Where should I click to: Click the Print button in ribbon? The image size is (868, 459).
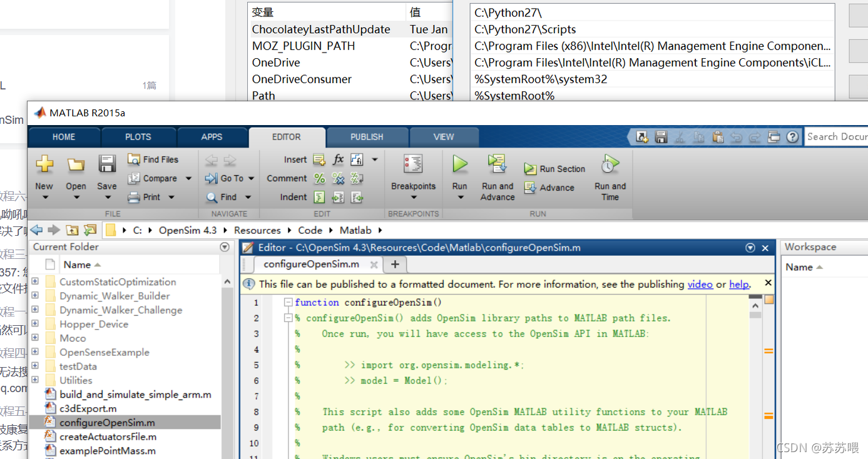[145, 197]
